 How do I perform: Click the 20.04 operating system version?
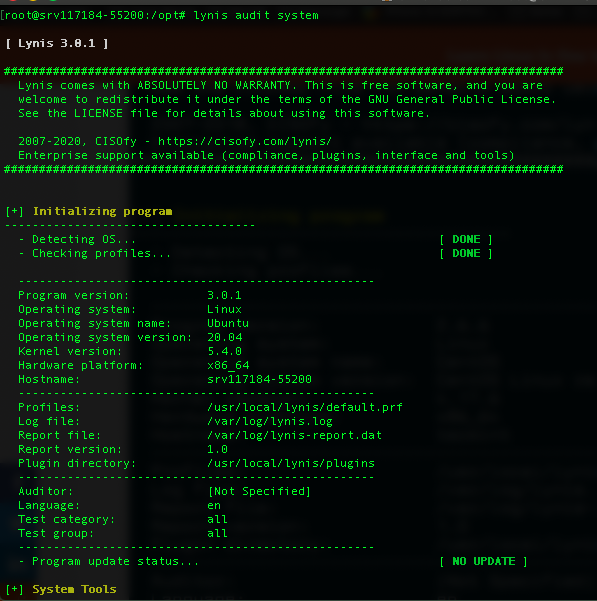224,337
